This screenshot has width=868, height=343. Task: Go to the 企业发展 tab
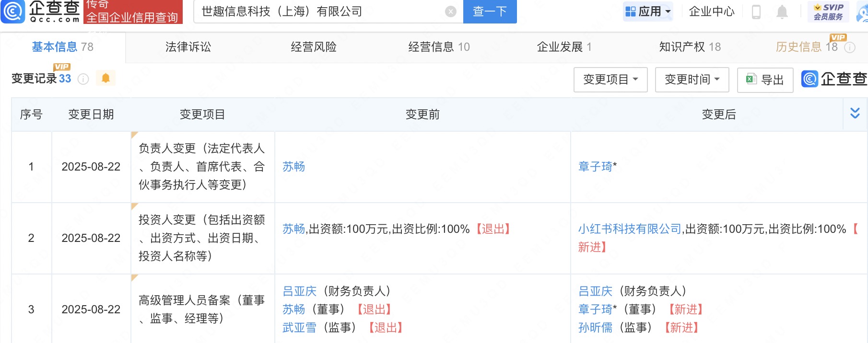click(x=564, y=47)
